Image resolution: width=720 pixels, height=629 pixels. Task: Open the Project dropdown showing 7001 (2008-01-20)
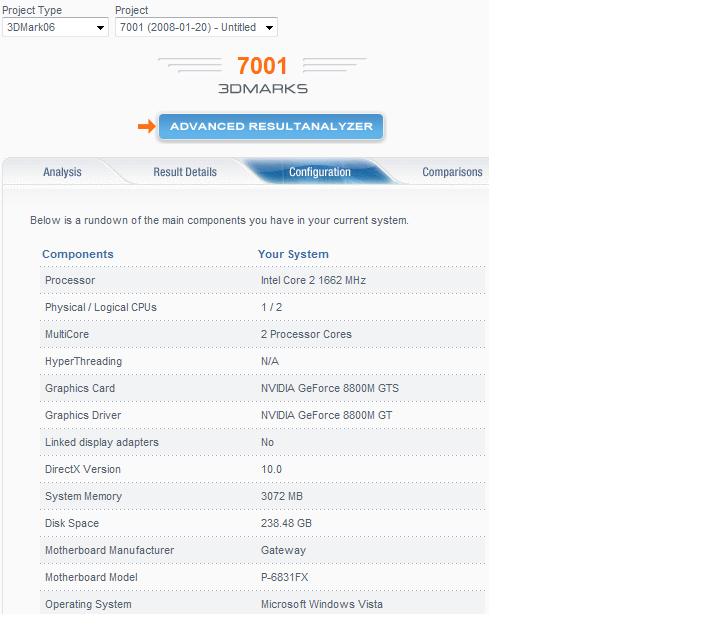click(x=196, y=27)
